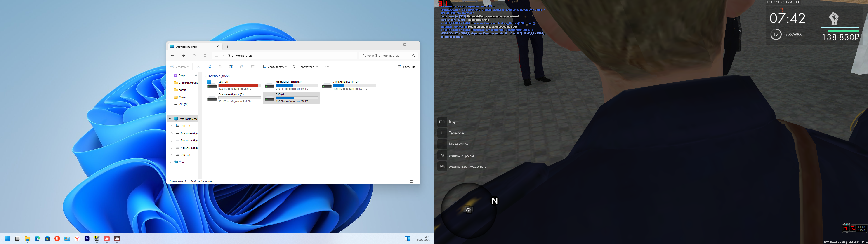The height and width of the screenshot is (244, 868).
Task: Open Microsoft Store from taskbar
Action: [x=47, y=239]
